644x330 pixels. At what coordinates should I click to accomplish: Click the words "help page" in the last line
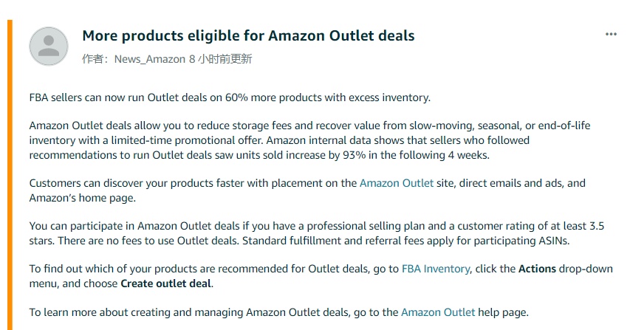point(503,312)
